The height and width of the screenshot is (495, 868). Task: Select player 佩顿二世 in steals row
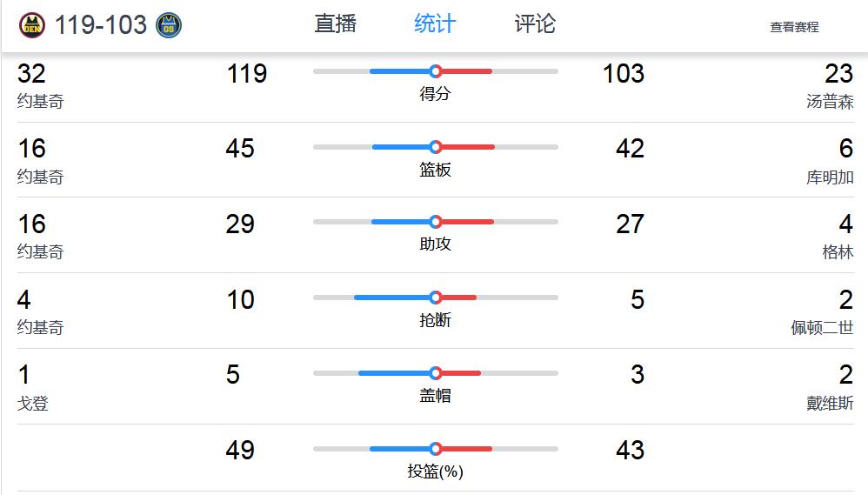(822, 328)
